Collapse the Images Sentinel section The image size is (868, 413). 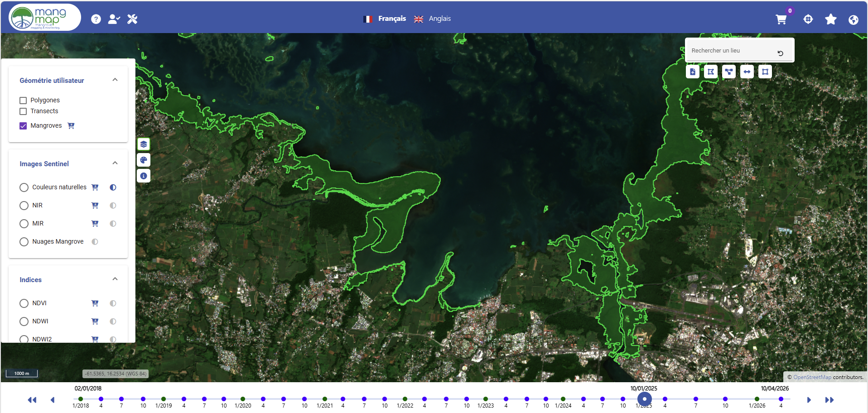click(x=115, y=163)
